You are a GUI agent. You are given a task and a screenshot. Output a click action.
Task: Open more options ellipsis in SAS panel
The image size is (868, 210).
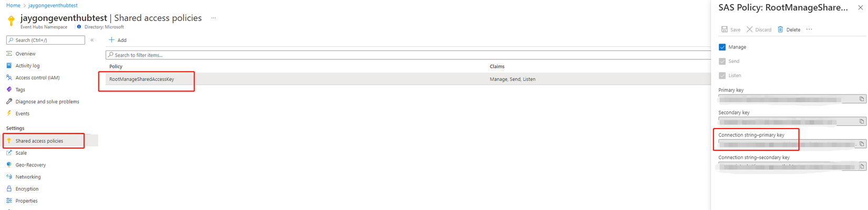click(809, 29)
